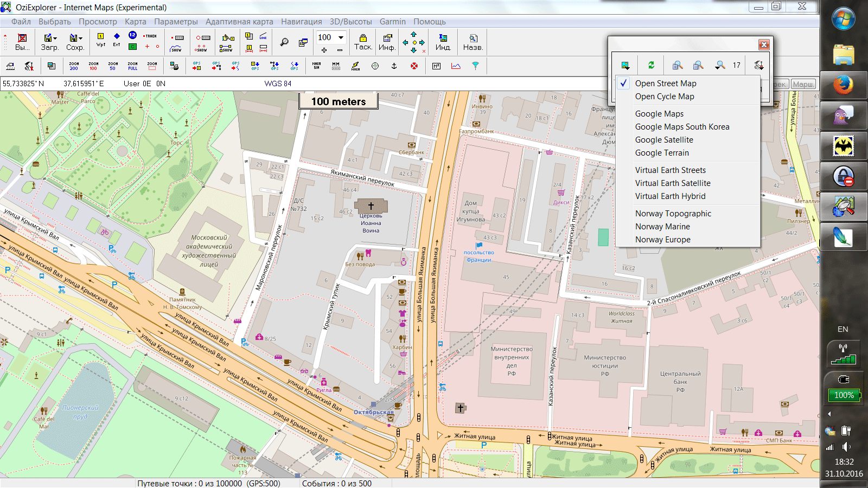Open the zoom percentage 100 dropdown
The image size is (868, 488).
pos(341,37)
